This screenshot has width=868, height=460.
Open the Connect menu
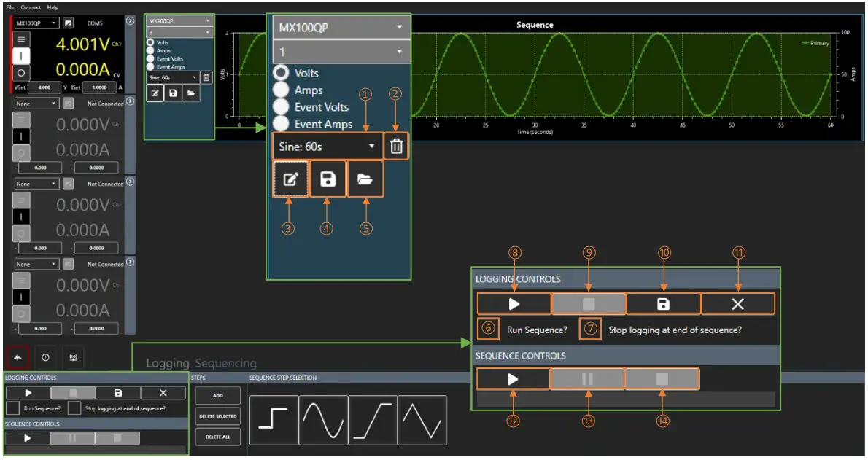pos(30,7)
